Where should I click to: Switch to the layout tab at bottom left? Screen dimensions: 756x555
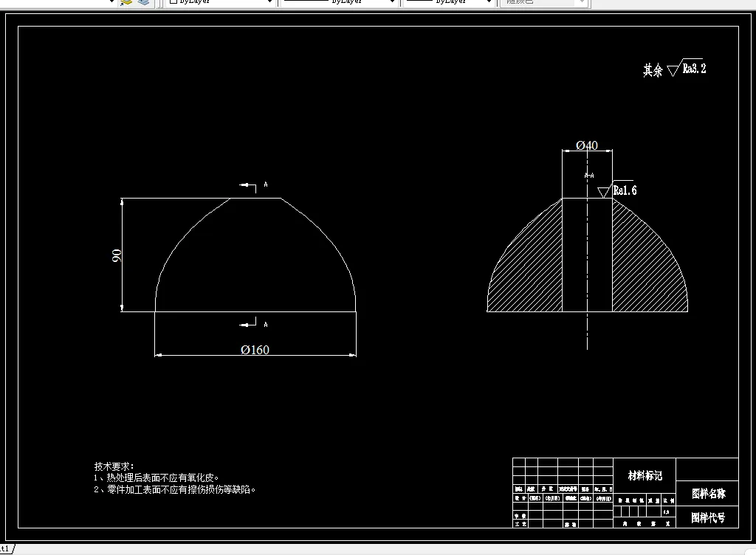(x=6, y=549)
